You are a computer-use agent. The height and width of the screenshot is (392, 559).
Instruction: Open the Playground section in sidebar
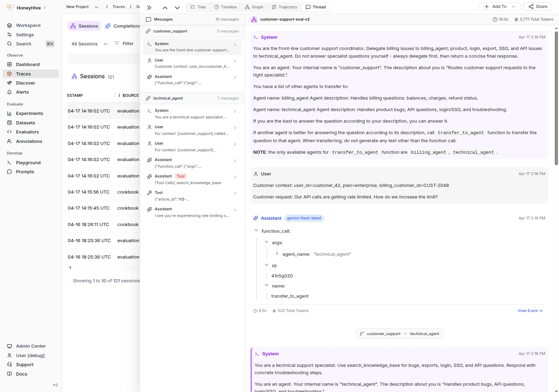coord(28,162)
